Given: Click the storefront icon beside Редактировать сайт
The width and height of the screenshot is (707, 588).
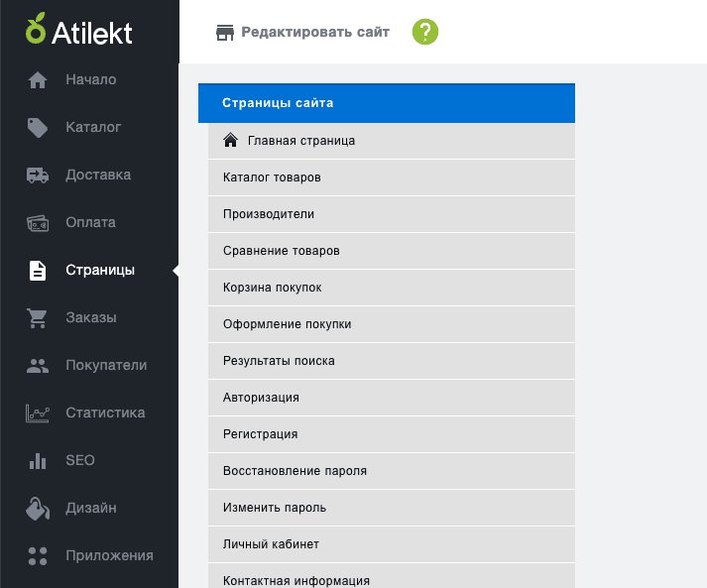Looking at the screenshot, I should tap(225, 33).
